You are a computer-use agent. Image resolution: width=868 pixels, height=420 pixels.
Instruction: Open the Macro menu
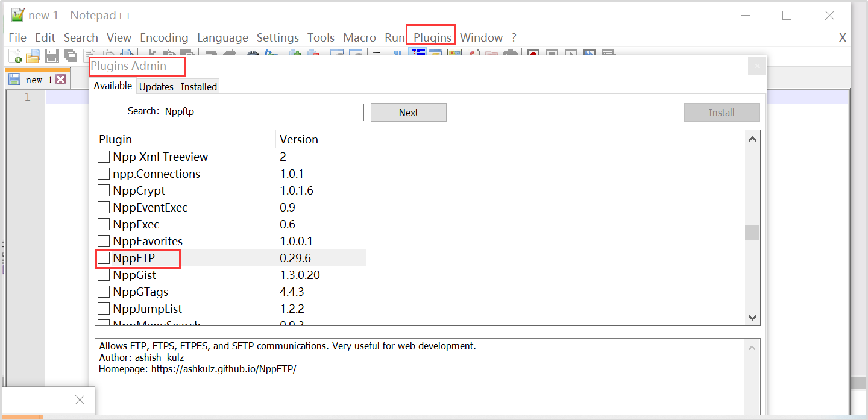pos(359,37)
